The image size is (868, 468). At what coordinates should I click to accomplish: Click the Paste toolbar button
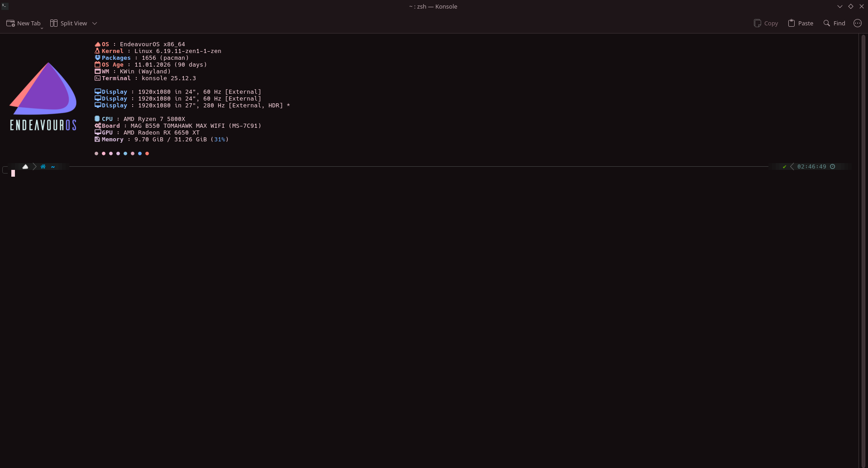pyautogui.click(x=801, y=23)
